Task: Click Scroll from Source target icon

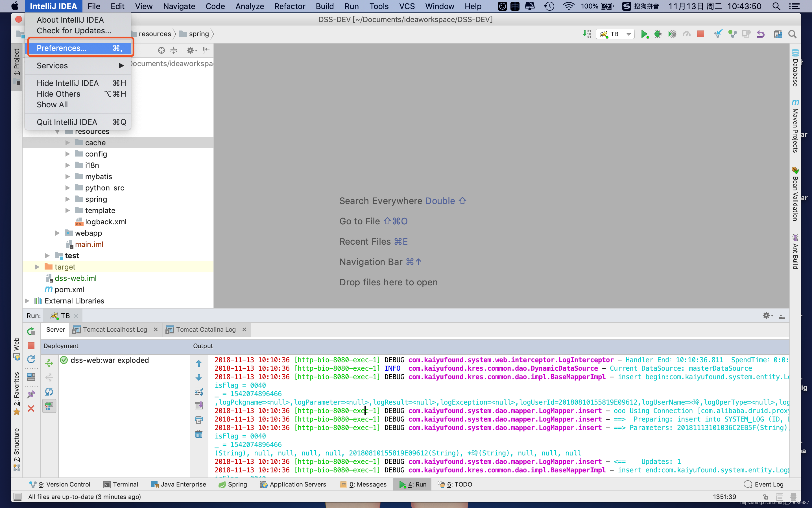Action: click(x=161, y=50)
